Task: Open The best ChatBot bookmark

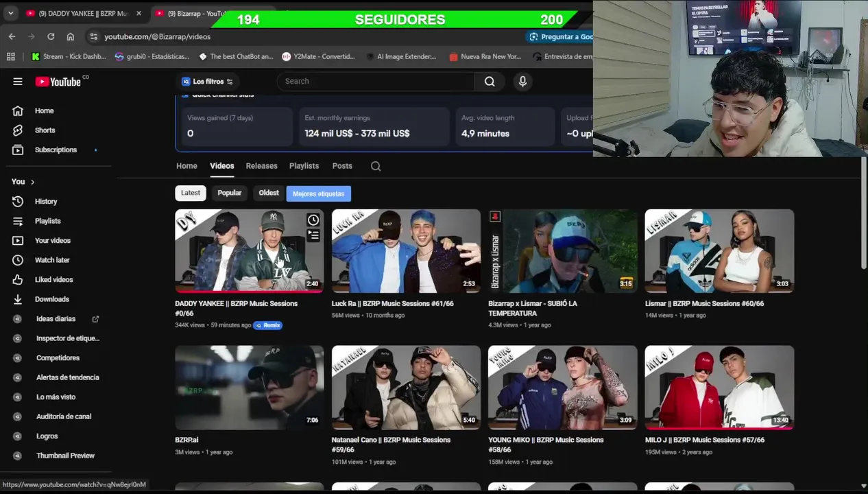Action: click(236, 56)
